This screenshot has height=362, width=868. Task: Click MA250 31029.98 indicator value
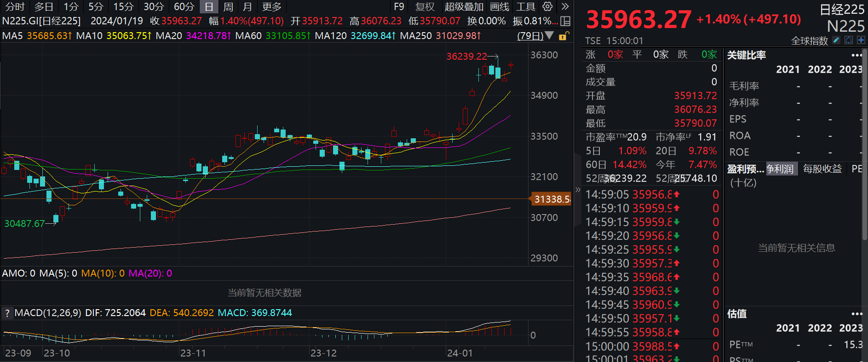tap(441, 35)
